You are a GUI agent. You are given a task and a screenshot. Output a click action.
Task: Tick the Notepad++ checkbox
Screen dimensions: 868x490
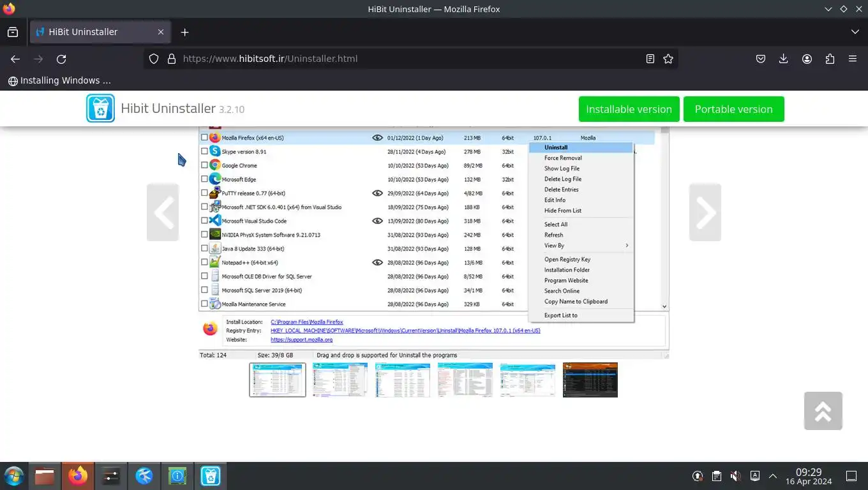pyautogui.click(x=204, y=262)
